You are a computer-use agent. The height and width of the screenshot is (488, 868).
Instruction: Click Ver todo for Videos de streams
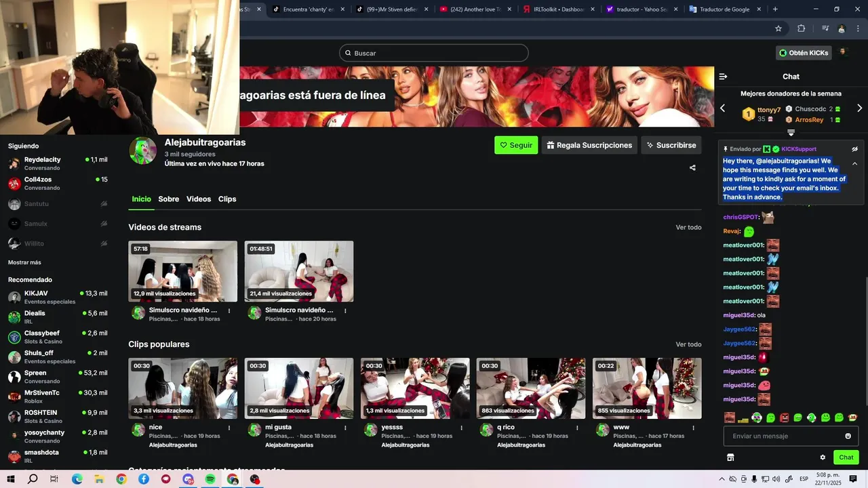[688, 227]
